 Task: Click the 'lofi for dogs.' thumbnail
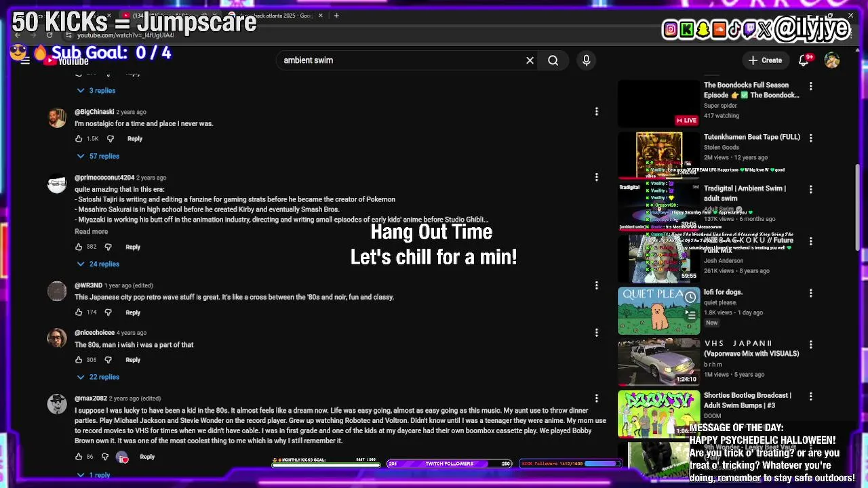tap(658, 311)
